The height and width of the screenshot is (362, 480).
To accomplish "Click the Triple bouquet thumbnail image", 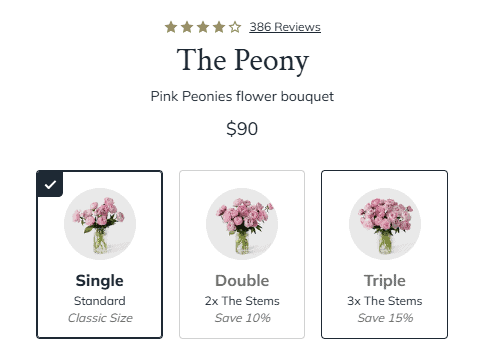I will [385, 224].
